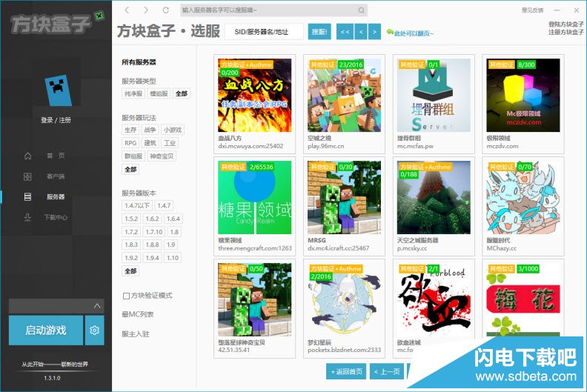
Task: Open game settings gear icon
Action: coord(94,330)
